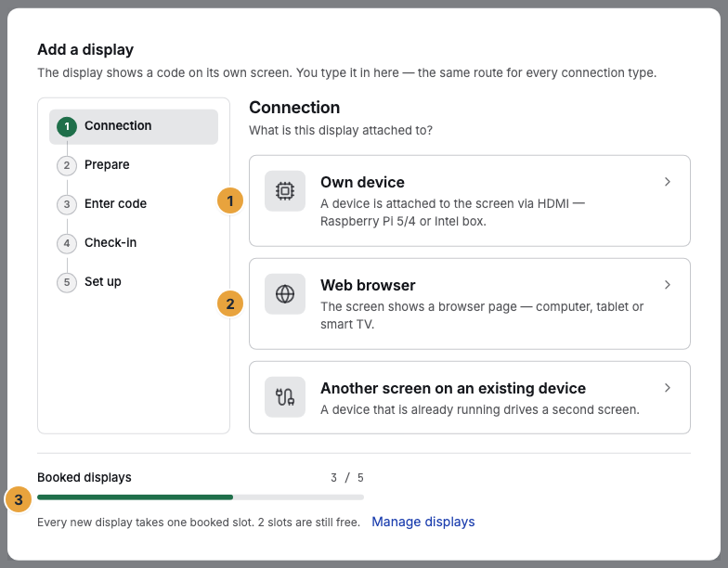The image size is (728, 568).
Task: Click the chip icon on Own device card
Action: (284, 191)
